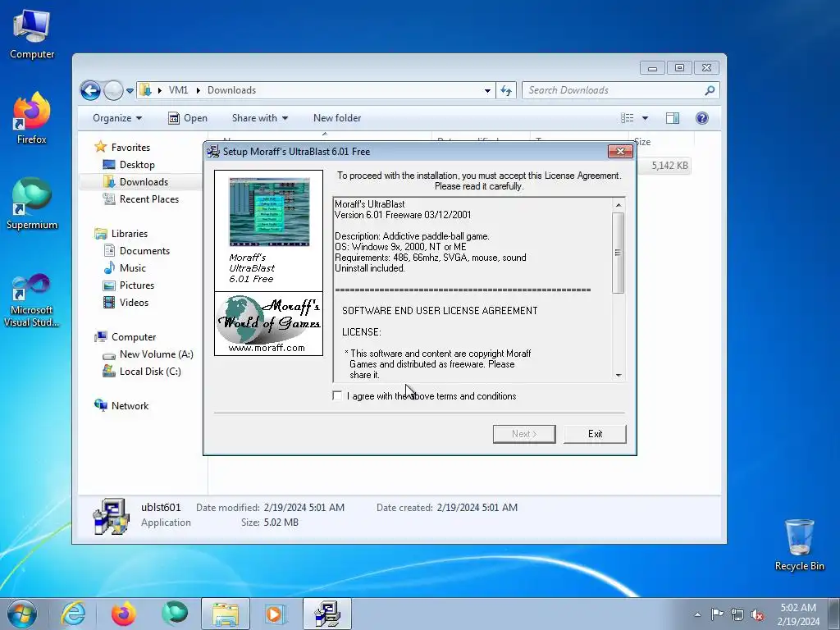Open the taskbar clock and date
The width and height of the screenshot is (840, 630).
click(798, 614)
